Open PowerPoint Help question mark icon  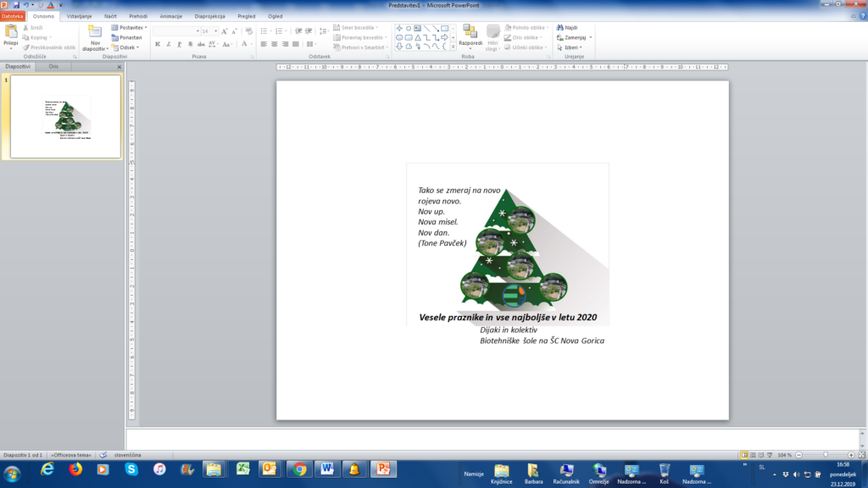click(x=862, y=16)
